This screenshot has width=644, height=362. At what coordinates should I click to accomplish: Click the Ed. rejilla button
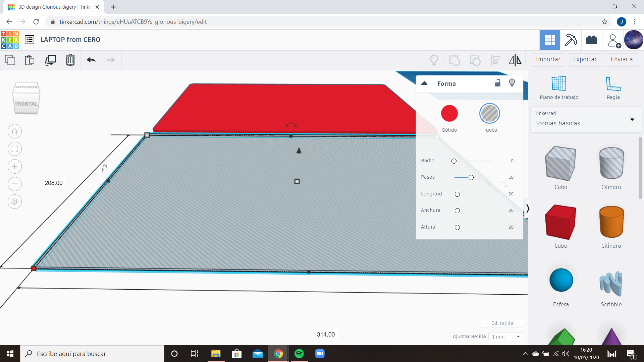502,323
